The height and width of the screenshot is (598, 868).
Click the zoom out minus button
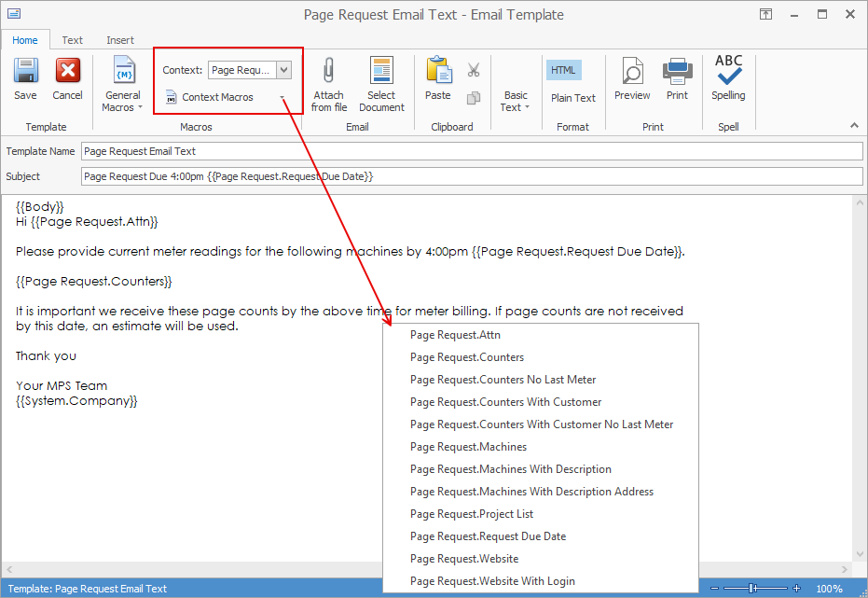715,588
